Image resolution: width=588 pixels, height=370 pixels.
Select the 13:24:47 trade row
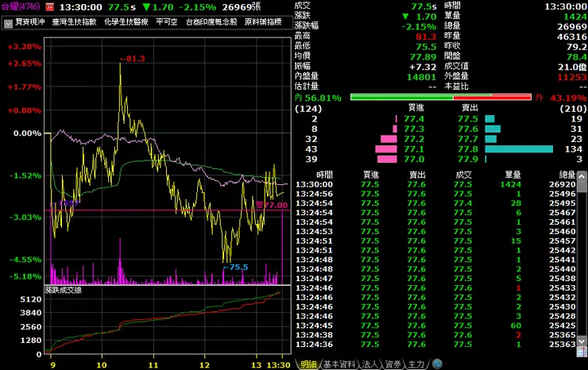(435, 279)
